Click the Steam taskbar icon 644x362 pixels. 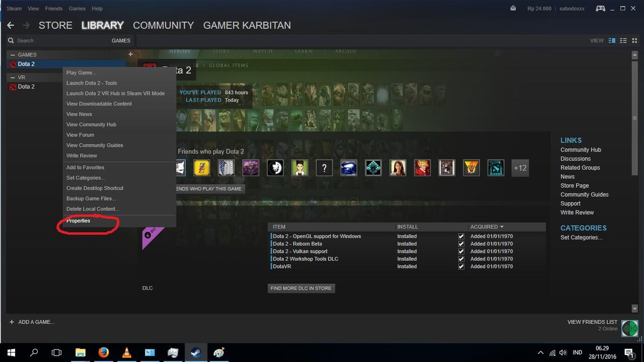click(196, 352)
